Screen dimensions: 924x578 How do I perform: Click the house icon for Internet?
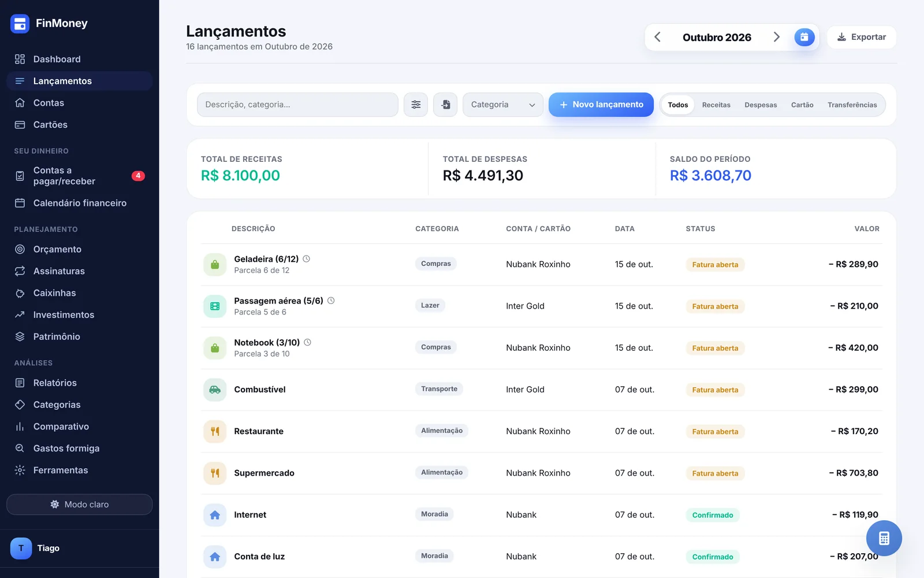pos(215,515)
